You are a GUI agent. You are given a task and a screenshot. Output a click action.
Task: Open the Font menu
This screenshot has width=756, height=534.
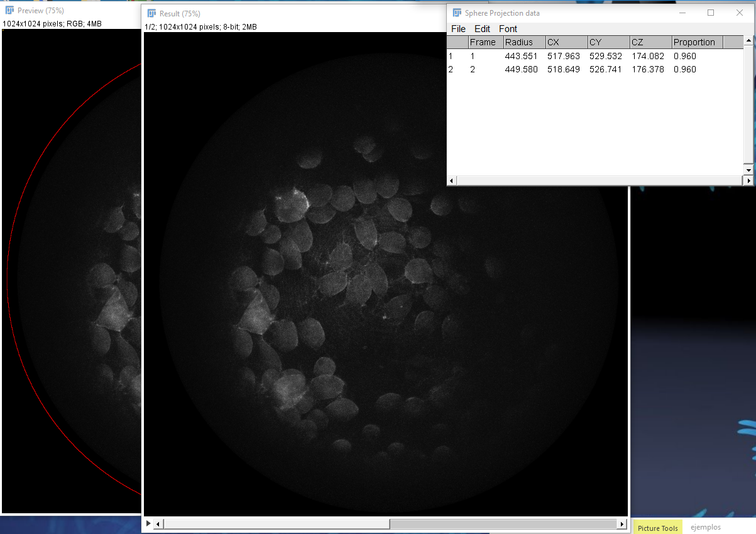pyautogui.click(x=508, y=29)
